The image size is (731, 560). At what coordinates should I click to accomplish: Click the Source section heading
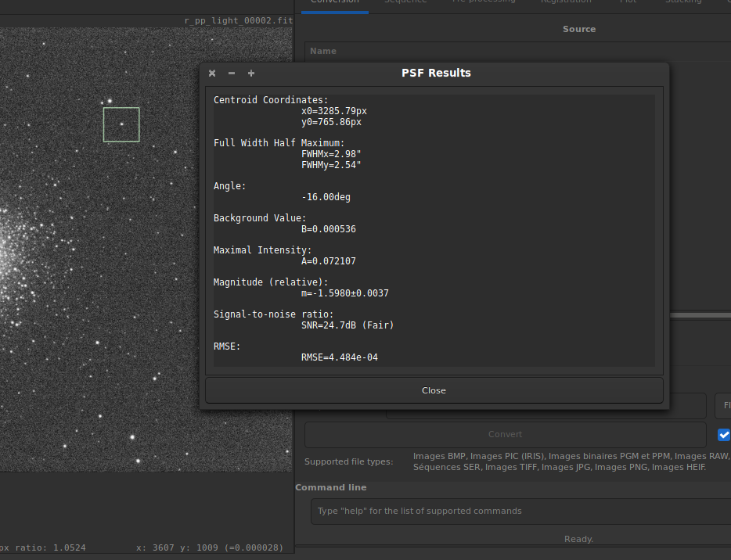click(x=579, y=29)
